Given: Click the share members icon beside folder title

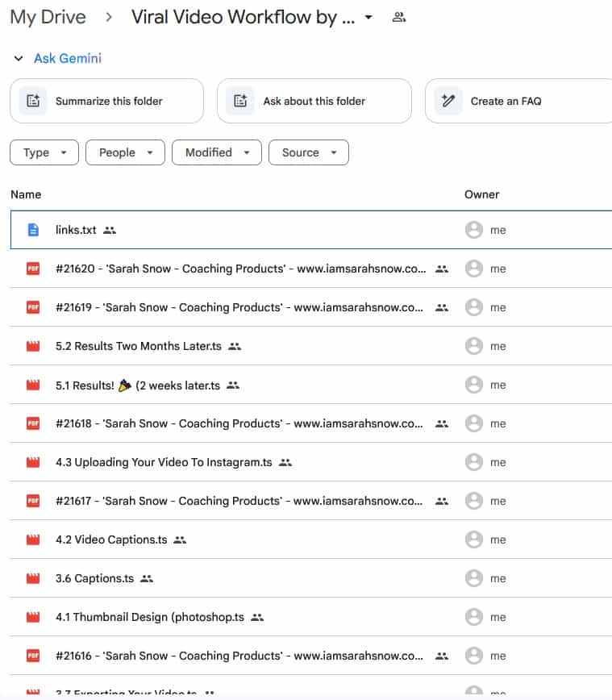Looking at the screenshot, I should 398,16.
